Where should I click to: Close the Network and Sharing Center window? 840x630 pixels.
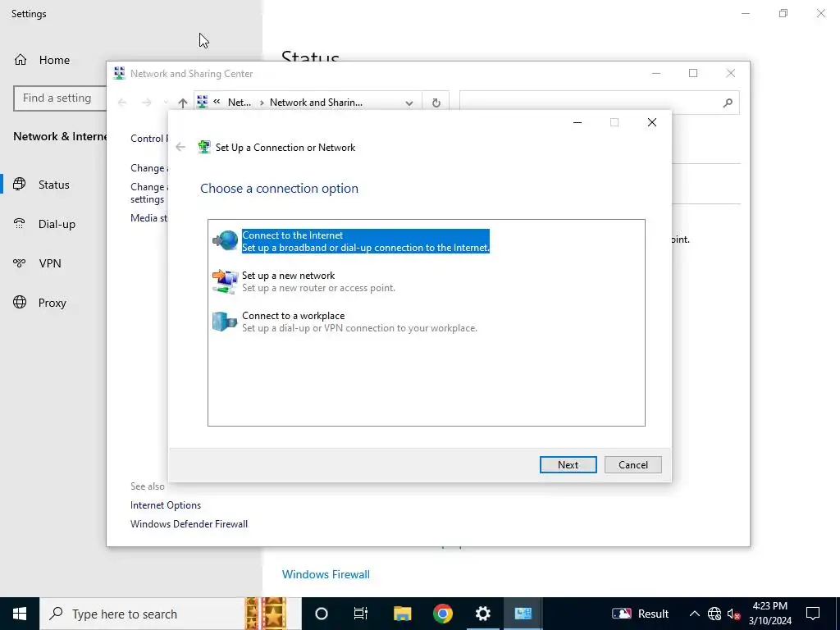pos(731,73)
